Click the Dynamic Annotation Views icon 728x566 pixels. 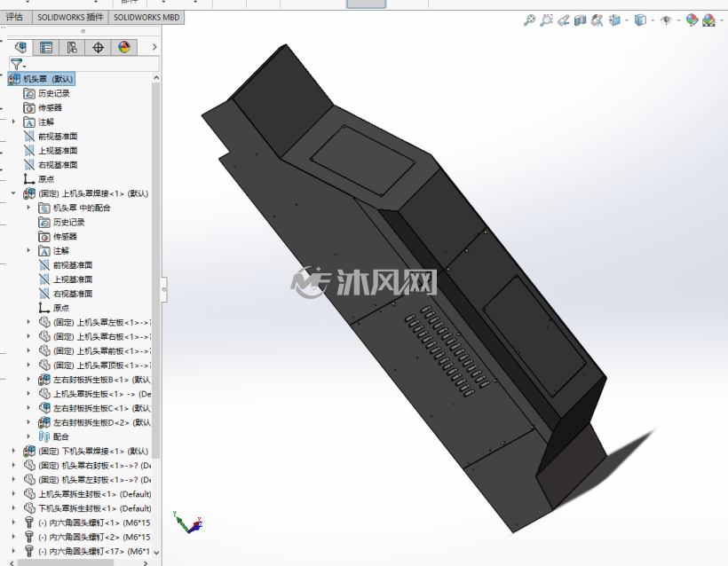click(x=597, y=20)
